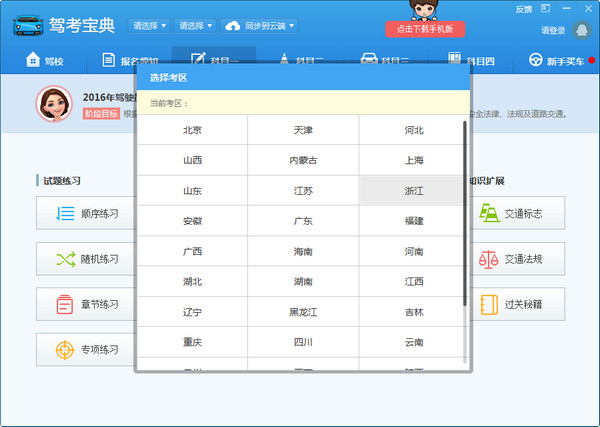Expand the second 请选择 dropdown
This screenshot has height=427, width=600.
click(195, 26)
